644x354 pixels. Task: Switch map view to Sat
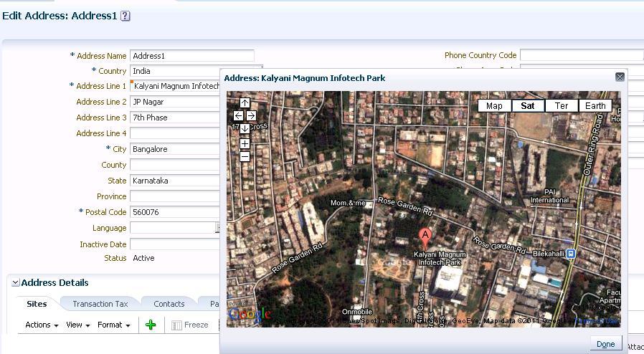(x=528, y=106)
